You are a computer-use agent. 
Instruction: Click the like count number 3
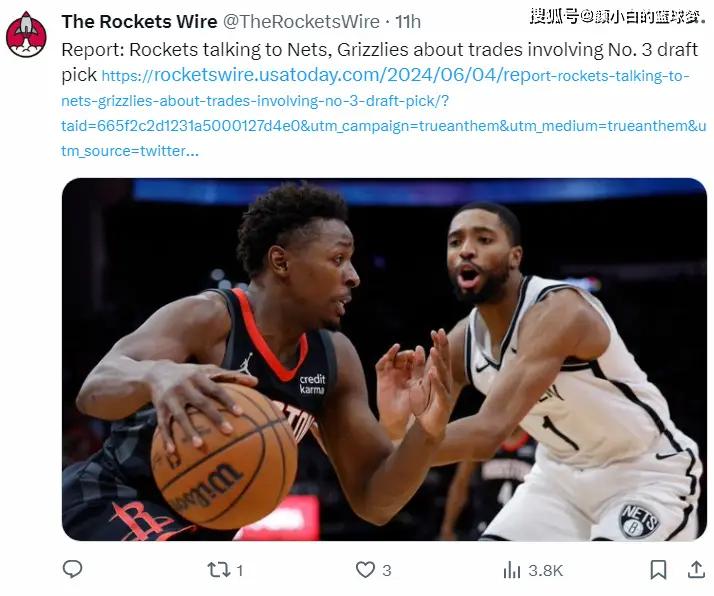(387, 571)
